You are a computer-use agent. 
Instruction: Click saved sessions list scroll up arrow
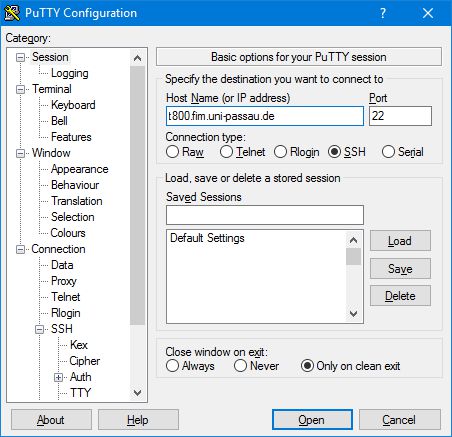pos(353,240)
